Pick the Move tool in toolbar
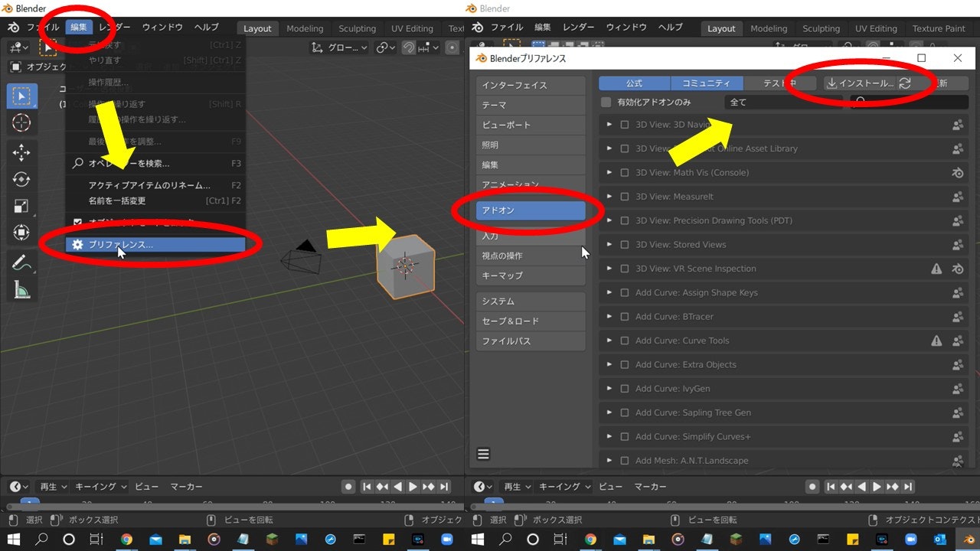 [21, 153]
